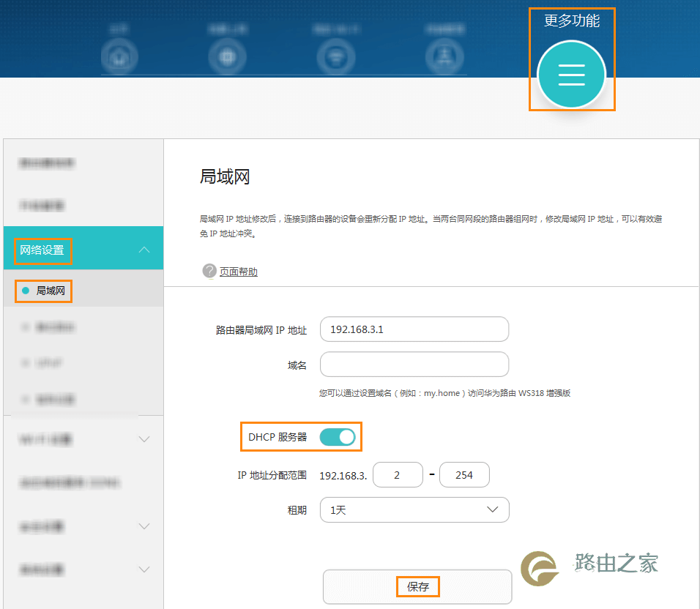
Task: Click the rightmost device icon in top navigation
Action: tap(444, 55)
